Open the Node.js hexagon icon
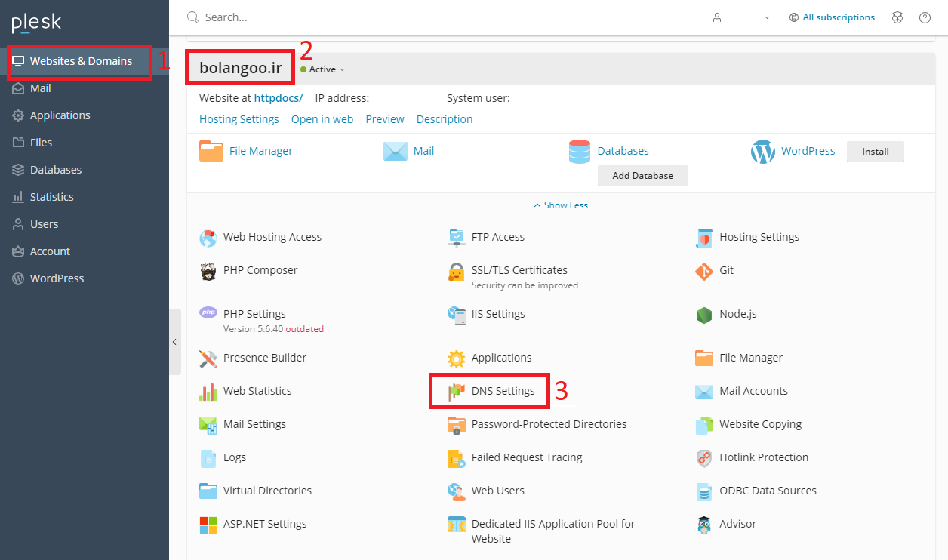This screenshot has width=948, height=560. click(x=703, y=315)
